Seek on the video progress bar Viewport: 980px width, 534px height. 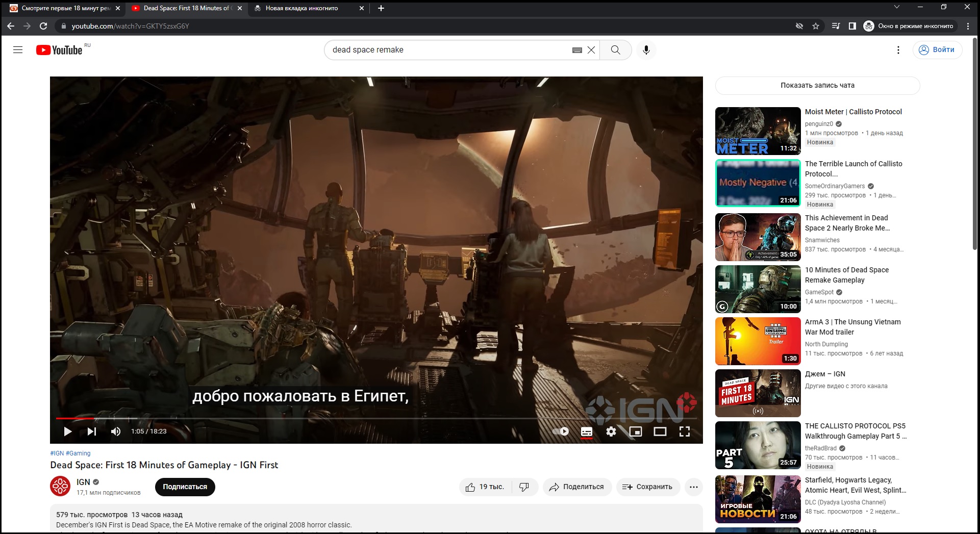(376, 419)
